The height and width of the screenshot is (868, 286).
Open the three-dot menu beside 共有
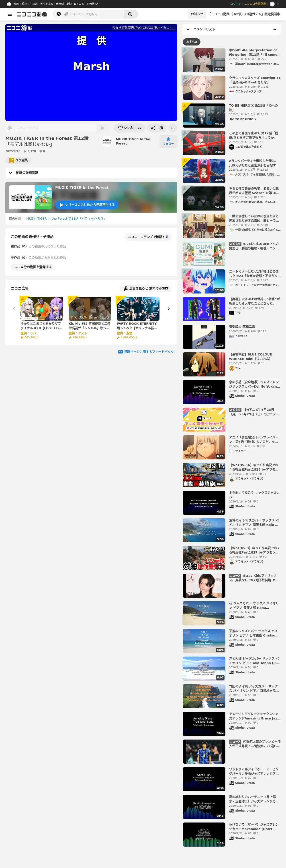(x=173, y=128)
